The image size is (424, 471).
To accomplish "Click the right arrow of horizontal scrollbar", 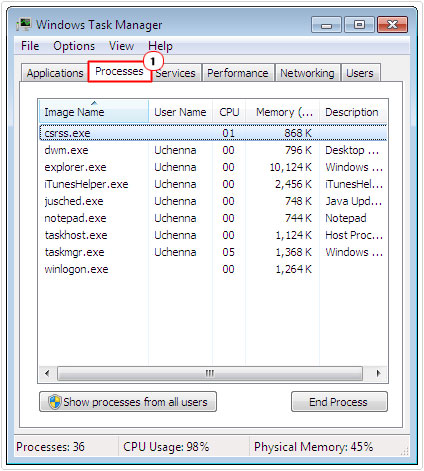I will (378, 373).
